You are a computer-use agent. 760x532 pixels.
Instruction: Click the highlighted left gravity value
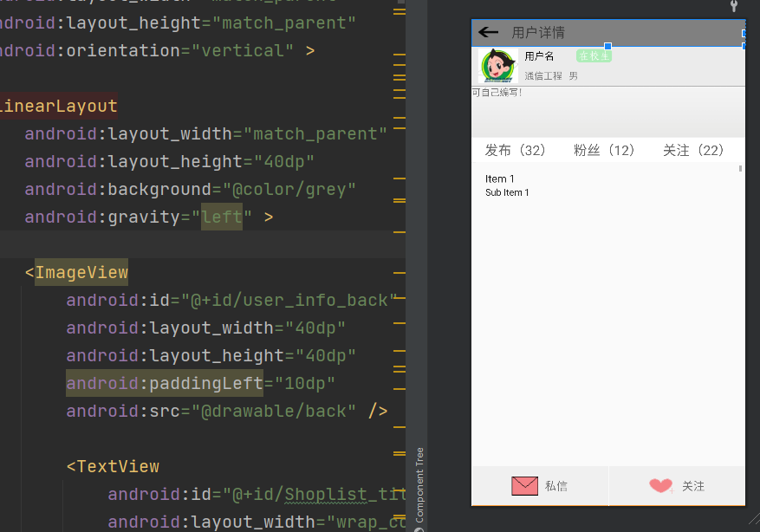[x=222, y=217]
